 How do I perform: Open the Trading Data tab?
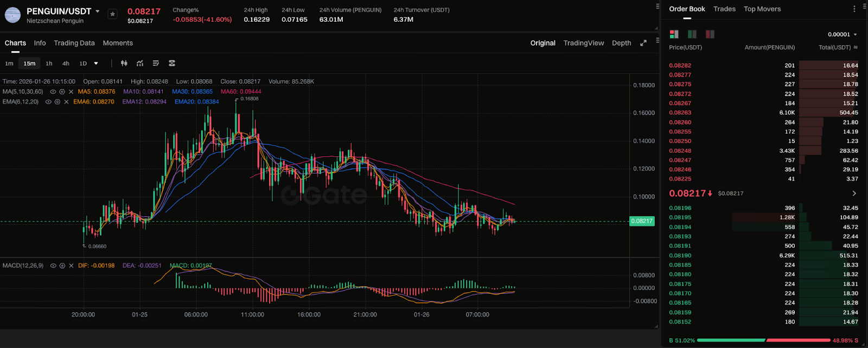click(x=74, y=43)
